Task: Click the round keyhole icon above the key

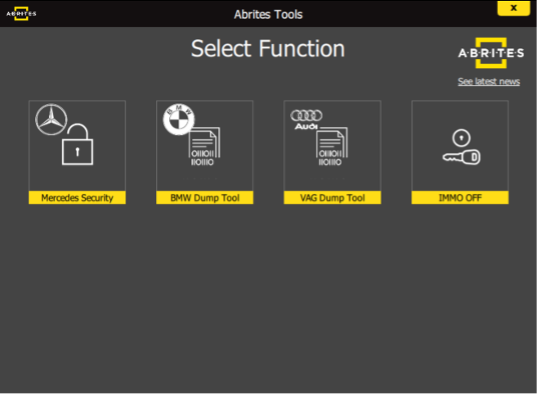Action: [461, 138]
